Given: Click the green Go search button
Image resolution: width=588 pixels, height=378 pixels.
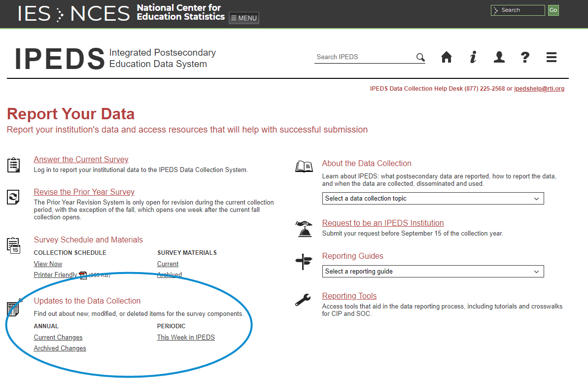Looking at the screenshot, I should 553,10.
